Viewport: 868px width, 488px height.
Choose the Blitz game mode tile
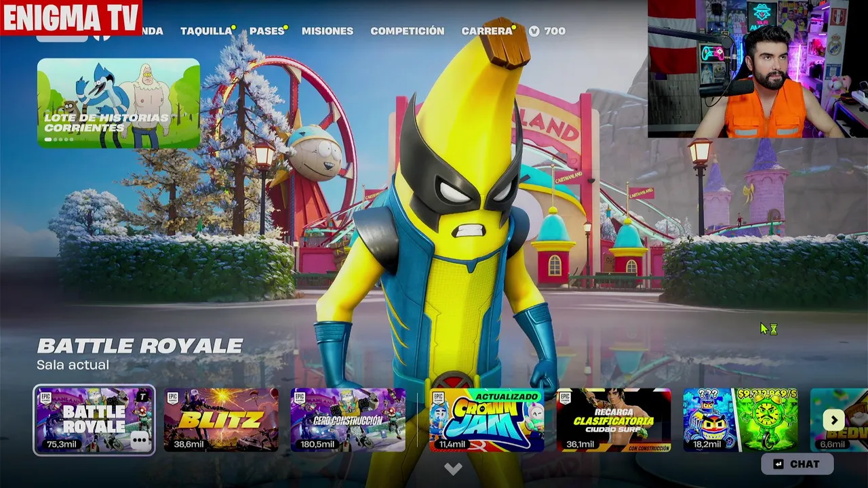click(221, 420)
